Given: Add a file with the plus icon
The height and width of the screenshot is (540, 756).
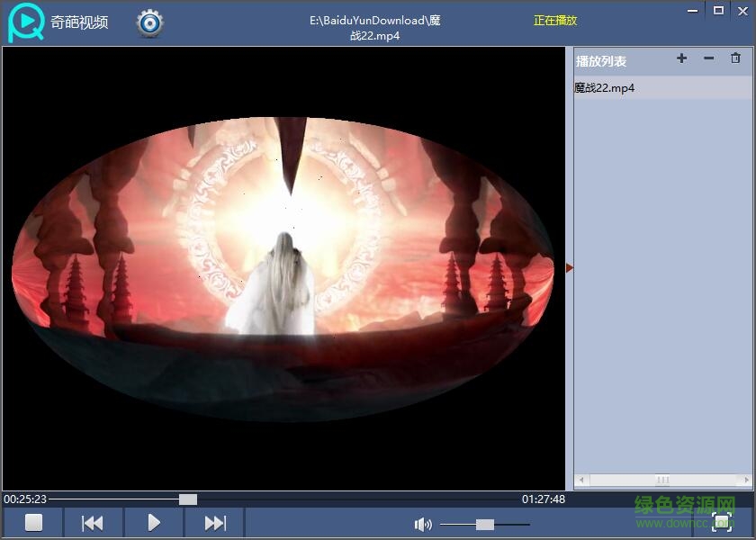Looking at the screenshot, I should 681,58.
